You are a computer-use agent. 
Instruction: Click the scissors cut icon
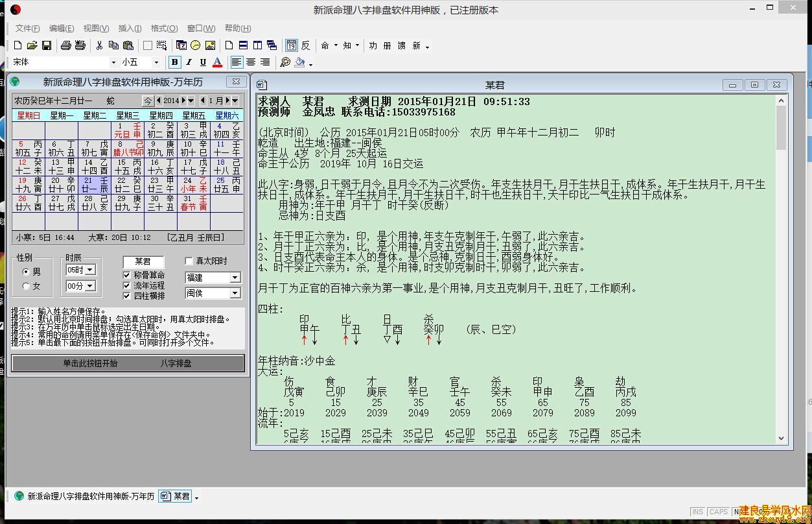[99, 45]
